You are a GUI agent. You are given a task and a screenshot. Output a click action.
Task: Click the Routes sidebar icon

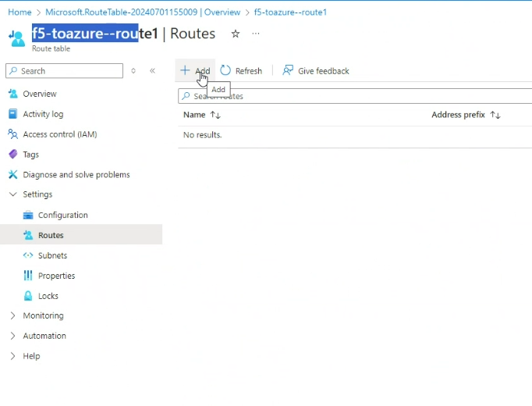(28, 235)
